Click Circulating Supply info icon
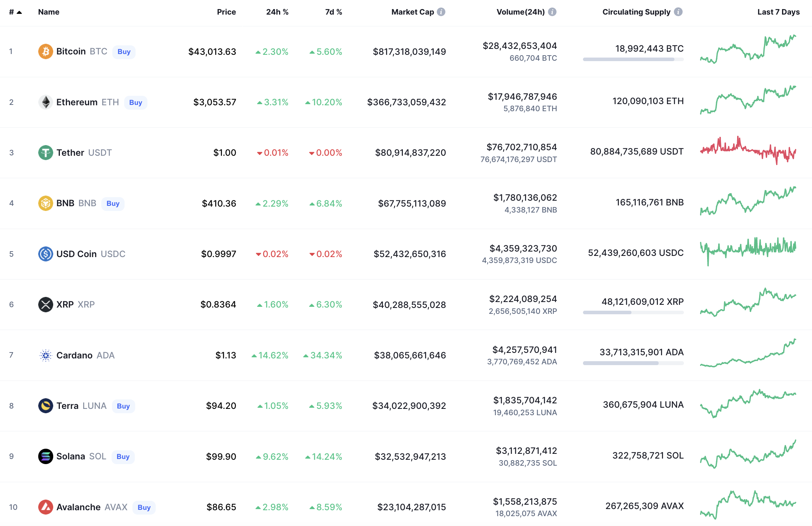Image resolution: width=812 pixels, height=526 pixels. (x=678, y=12)
